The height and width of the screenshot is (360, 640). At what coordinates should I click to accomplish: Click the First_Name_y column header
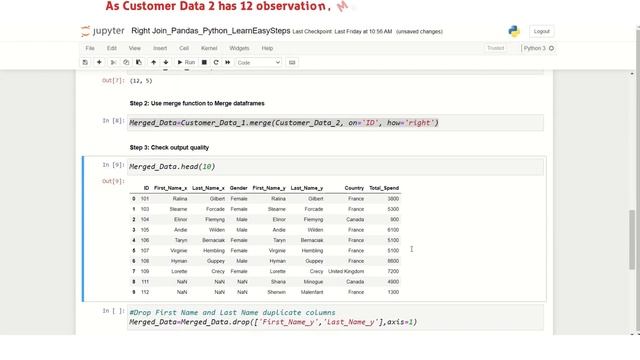[x=269, y=188]
